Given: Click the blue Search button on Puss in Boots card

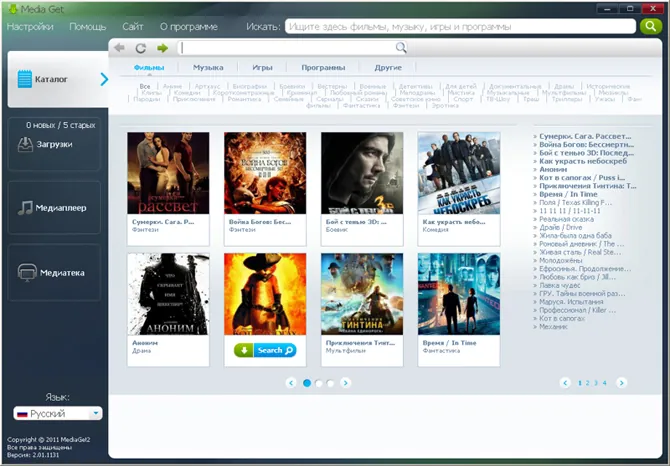Looking at the screenshot, I should [275, 350].
